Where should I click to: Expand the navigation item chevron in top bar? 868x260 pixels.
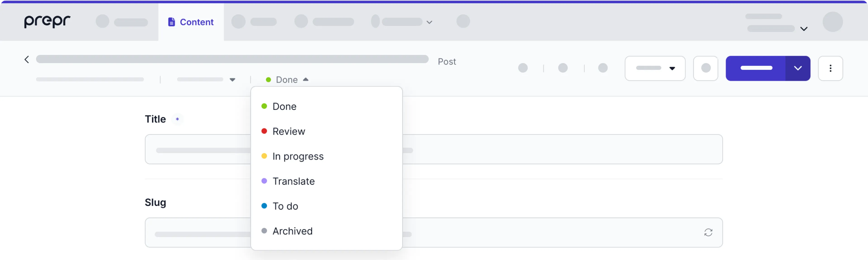coord(429,22)
